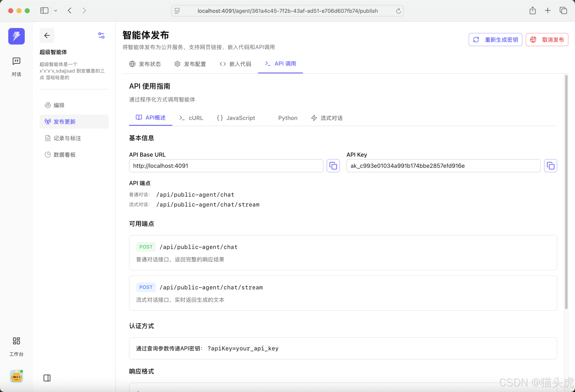
Task: Click the robot avatar at bottom left
Action: point(16,376)
